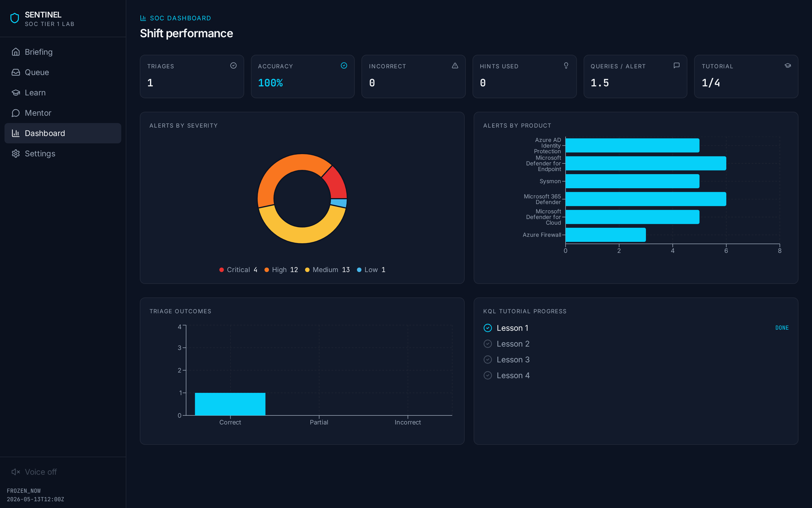This screenshot has height=508, width=812.
Task: Click the Lesson 4 check circle icon
Action: click(x=488, y=375)
